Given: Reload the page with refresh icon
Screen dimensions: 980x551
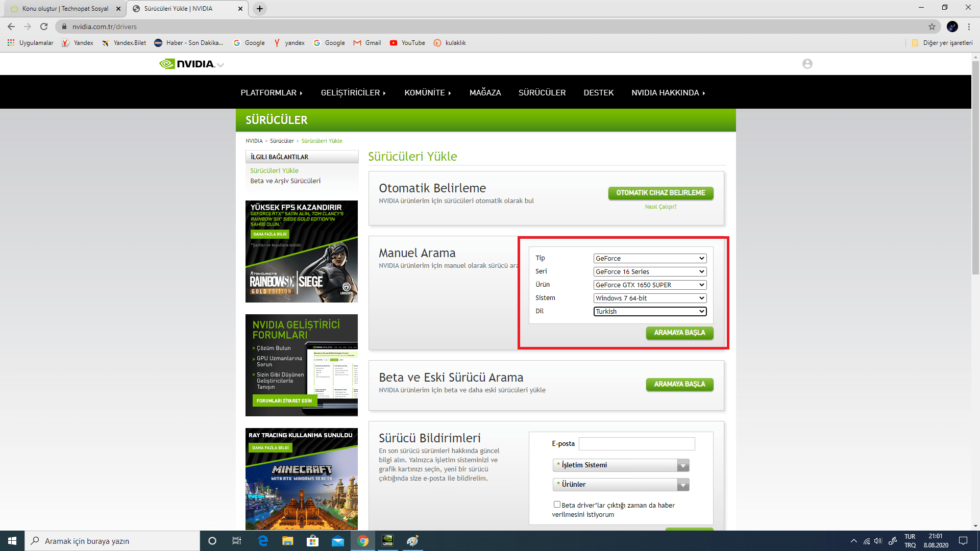Looking at the screenshot, I should (x=44, y=27).
